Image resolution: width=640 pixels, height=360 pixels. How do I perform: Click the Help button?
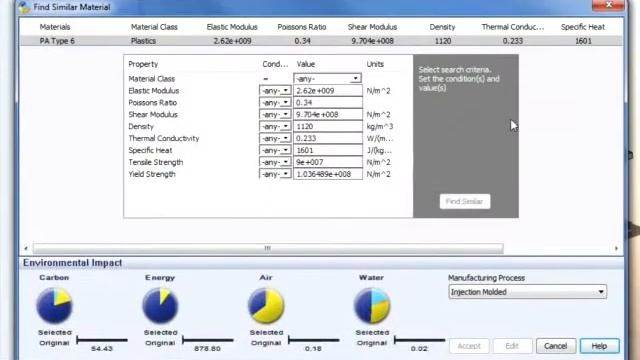coord(599,346)
